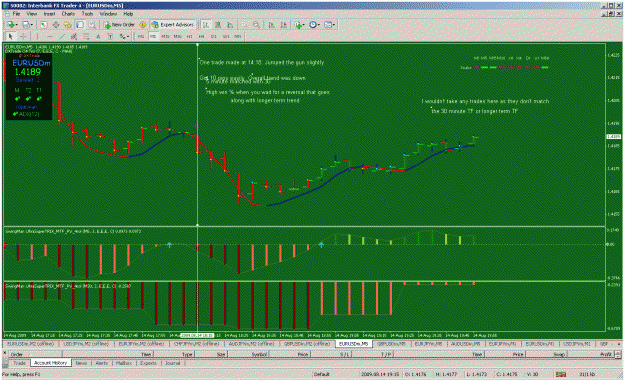Switch to the M30 timeframe
Screen dimensions: 625x380
pos(177,36)
